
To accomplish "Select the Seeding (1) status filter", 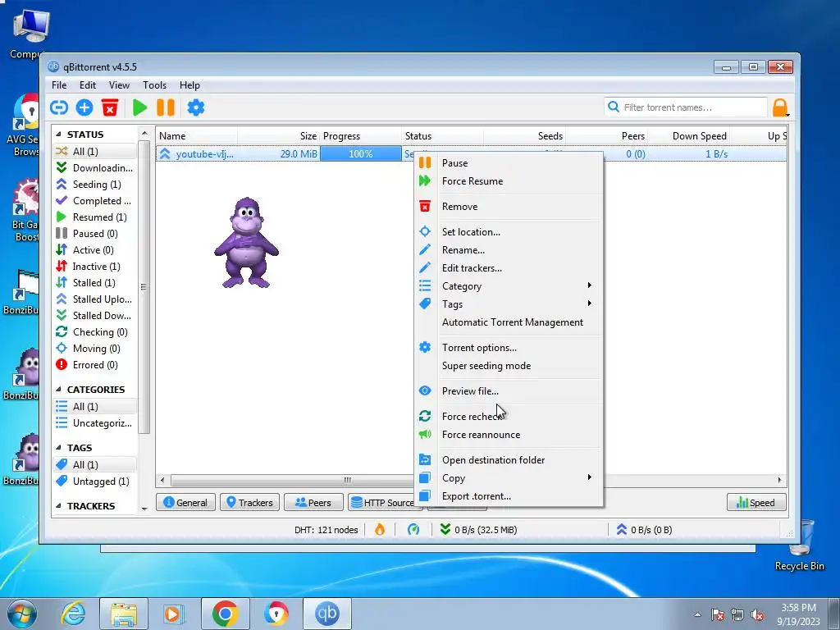I will click(x=95, y=185).
